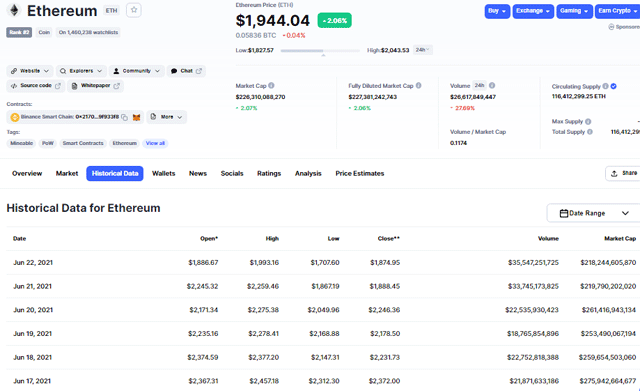Open the More contracts dropdown
Image resolution: width=640 pixels, height=391 pixels.
[167, 117]
